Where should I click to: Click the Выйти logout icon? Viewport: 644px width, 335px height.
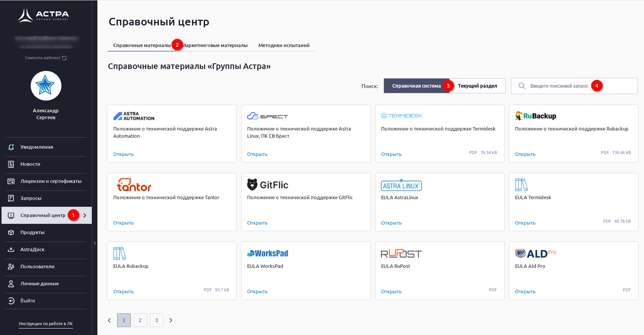point(11,301)
